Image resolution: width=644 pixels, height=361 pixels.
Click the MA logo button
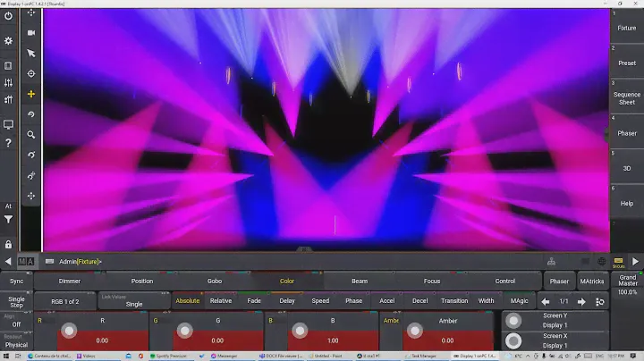(27, 262)
